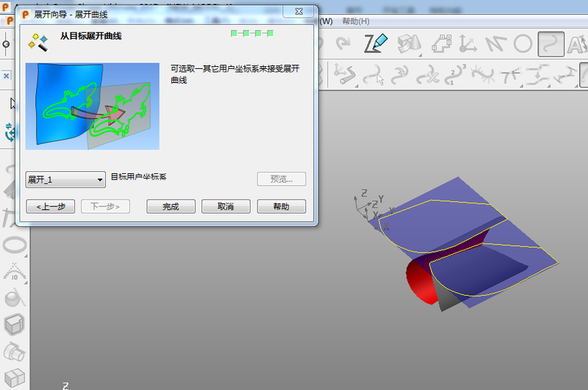588x390 pixels.
Task: Click the 取消 cancel button
Action: pyautogui.click(x=226, y=206)
